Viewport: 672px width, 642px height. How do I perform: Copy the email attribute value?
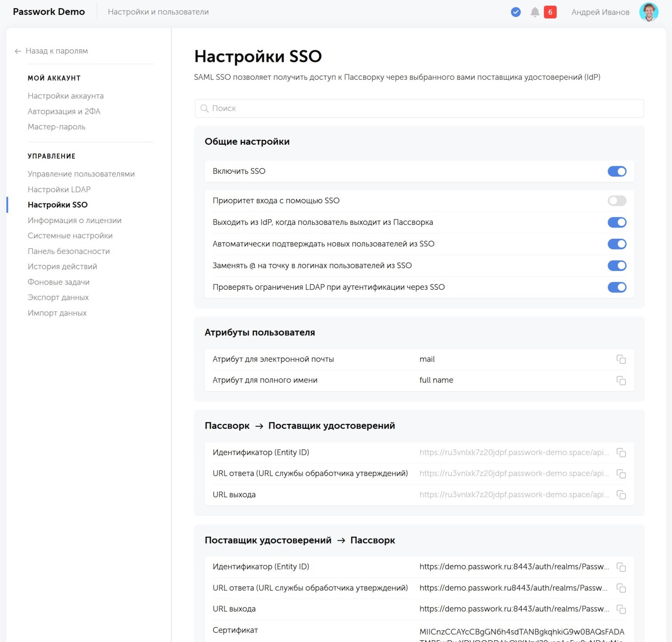[x=621, y=359]
